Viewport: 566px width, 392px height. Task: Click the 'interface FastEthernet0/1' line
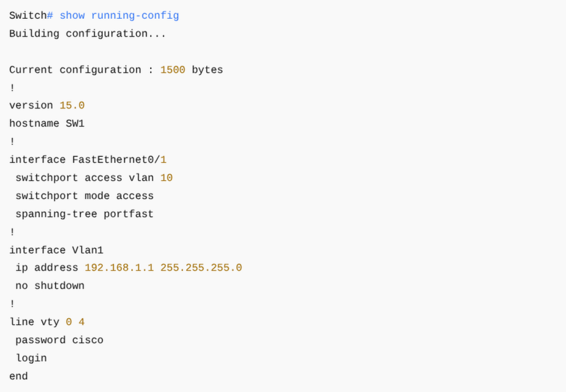[87, 159]
